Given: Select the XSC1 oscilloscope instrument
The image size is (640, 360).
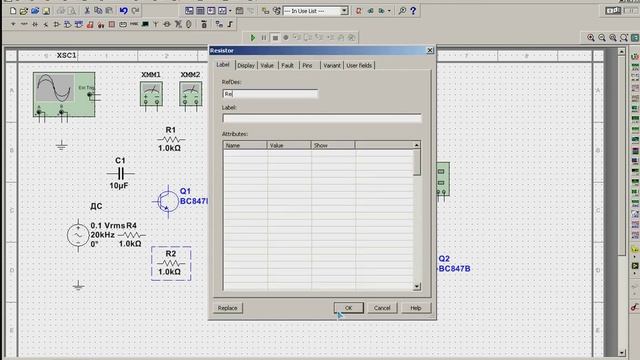Looking at the screenshot, I should point(64,95).
